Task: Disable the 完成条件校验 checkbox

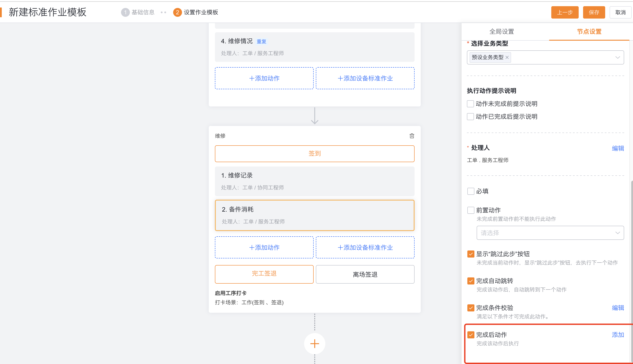Action: pos(471,308)
